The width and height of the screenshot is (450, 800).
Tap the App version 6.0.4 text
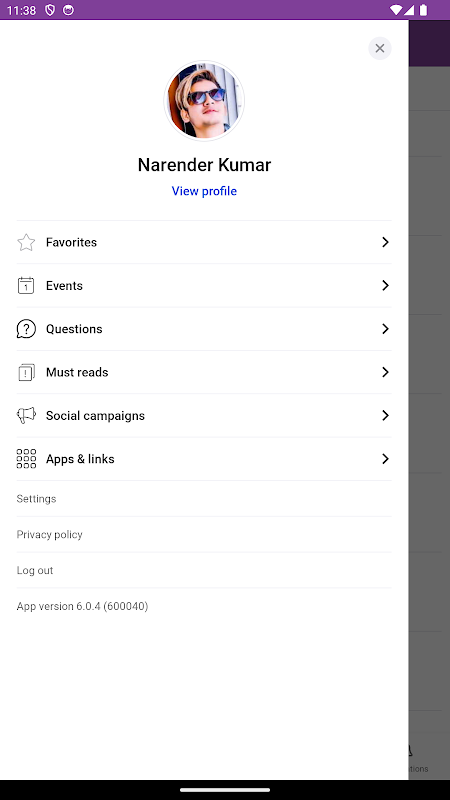point(82,606)
